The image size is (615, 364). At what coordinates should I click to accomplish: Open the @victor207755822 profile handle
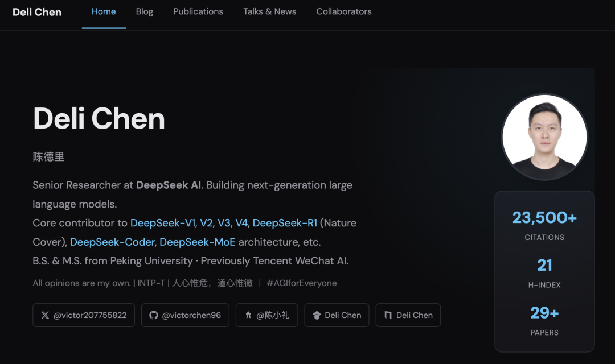84,315
